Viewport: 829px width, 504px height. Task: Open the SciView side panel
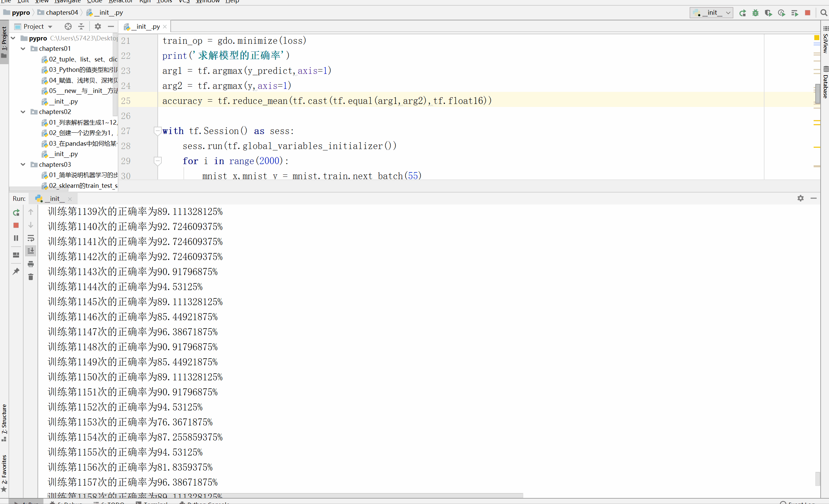tap(825, 40)
